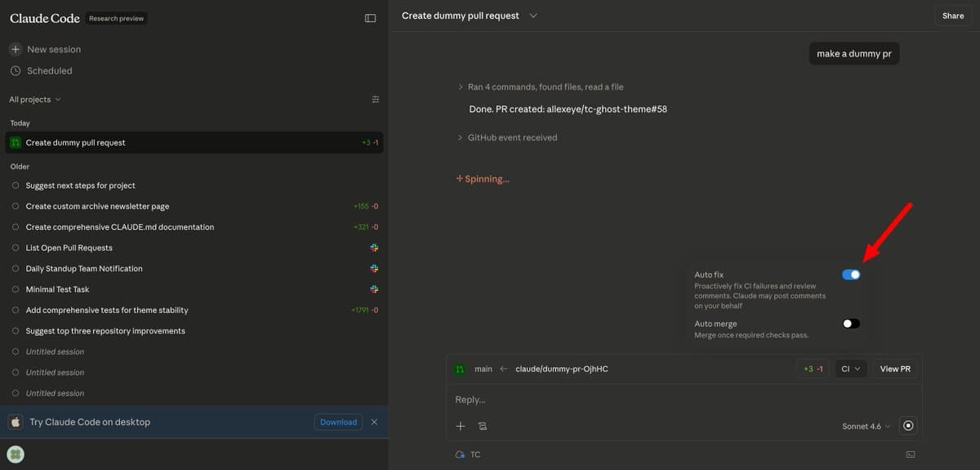Viewport: 980px width, 470px height.
Task: Click the repository selector icon beside the plus
Action: [x=483, y=426]
